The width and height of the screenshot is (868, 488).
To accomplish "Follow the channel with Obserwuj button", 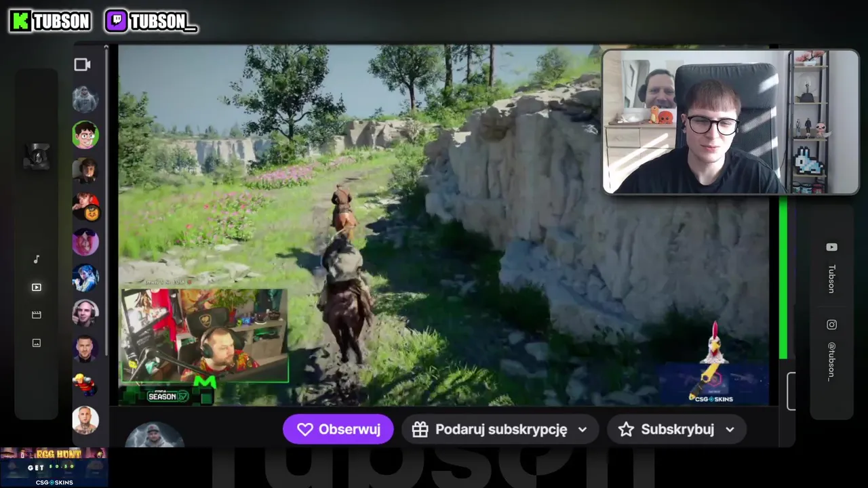I will point(338,430).
